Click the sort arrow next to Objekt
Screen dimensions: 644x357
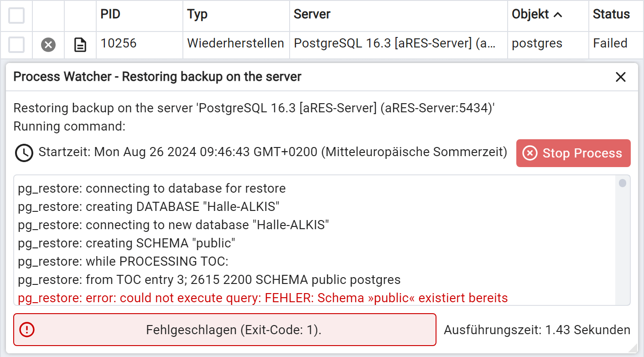coord(557,15)
